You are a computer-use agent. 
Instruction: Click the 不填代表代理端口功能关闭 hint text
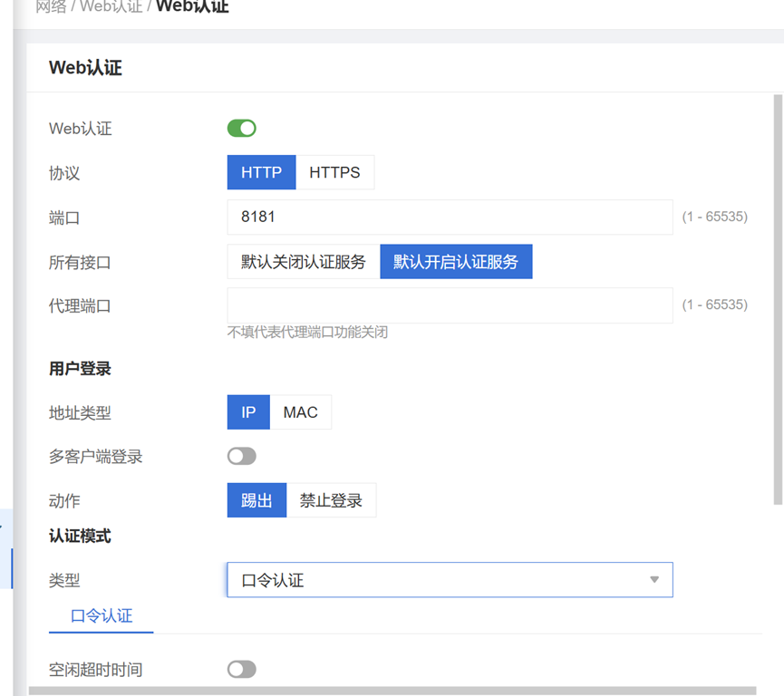(x=307, y=332)
